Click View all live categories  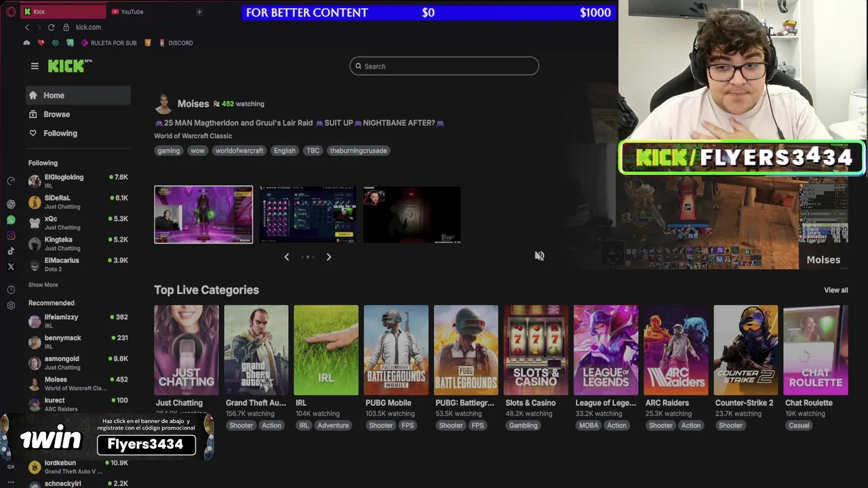click(x=836, y=290)
